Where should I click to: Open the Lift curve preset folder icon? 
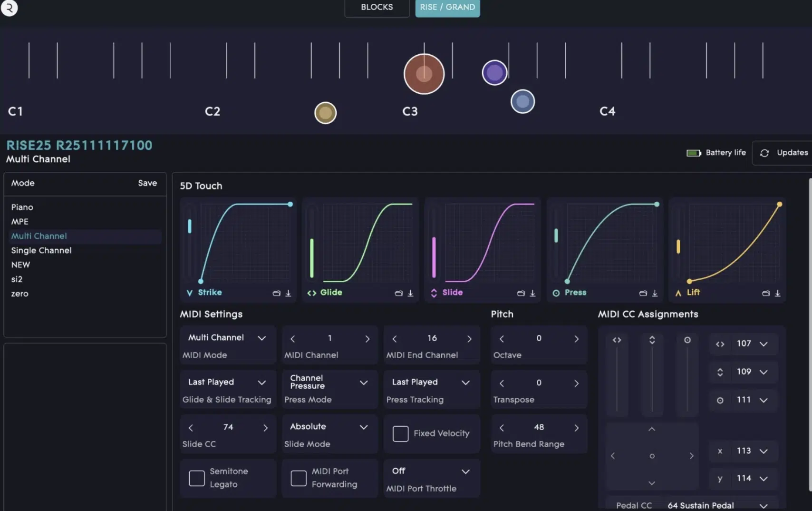click(766, 293)
